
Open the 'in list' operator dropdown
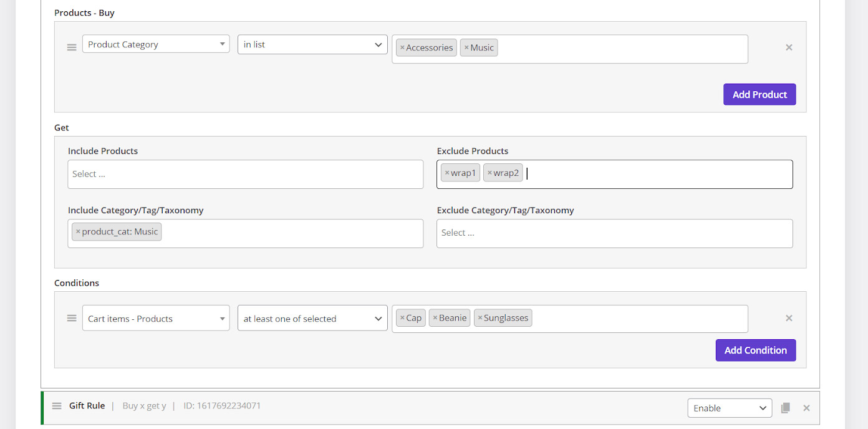click(x=312, y=44)
